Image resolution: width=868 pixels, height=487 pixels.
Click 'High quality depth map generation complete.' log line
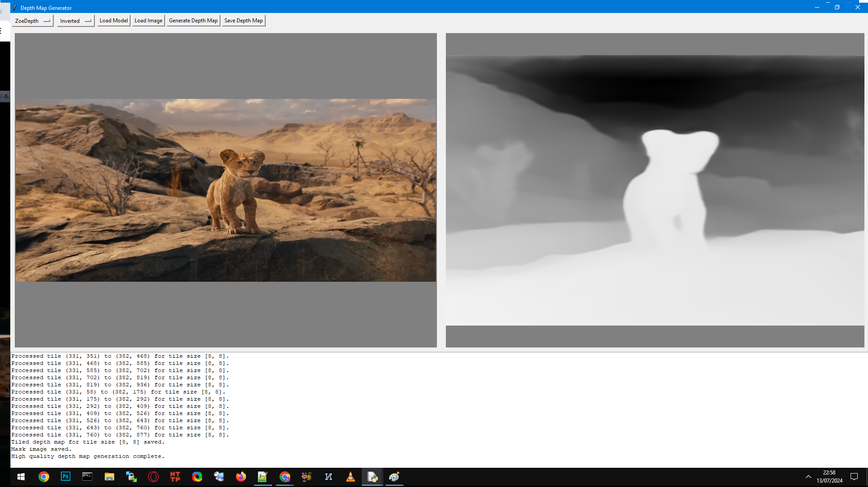tap(88, 456)
